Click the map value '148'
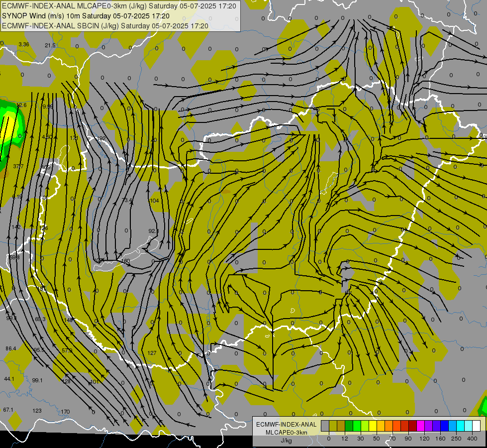This screenshot has width=487, height=448. coord(68,320)
